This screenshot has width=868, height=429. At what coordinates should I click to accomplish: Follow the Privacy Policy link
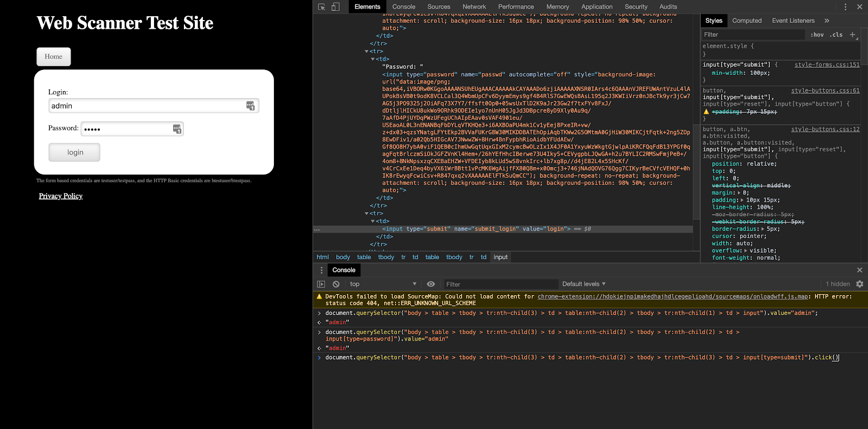[x=61, y=196]
